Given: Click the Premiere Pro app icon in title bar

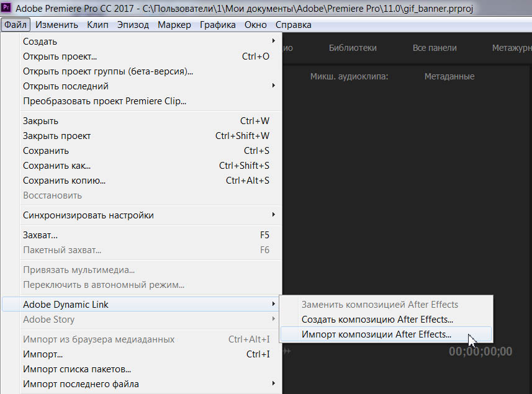Looking at the screenshot, I should (x=6, y=7).
